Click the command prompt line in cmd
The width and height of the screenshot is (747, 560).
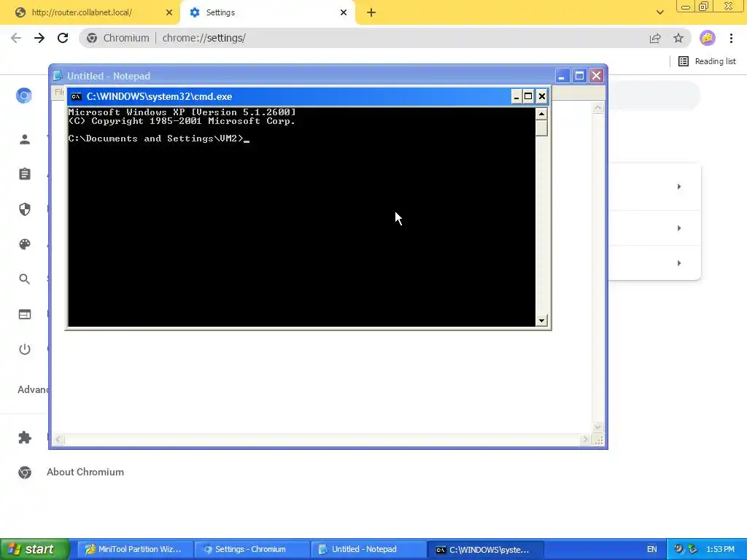158,139
